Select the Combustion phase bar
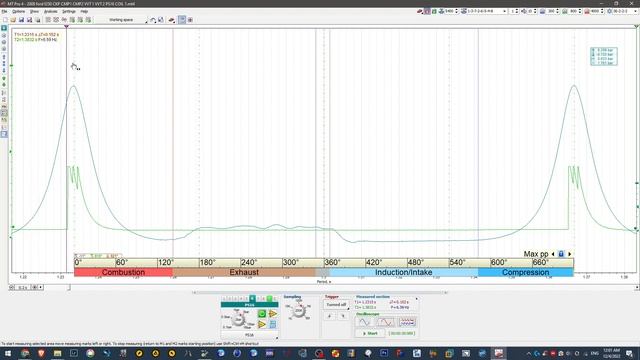This screenshot has width=640, height=360. [123, 272]
